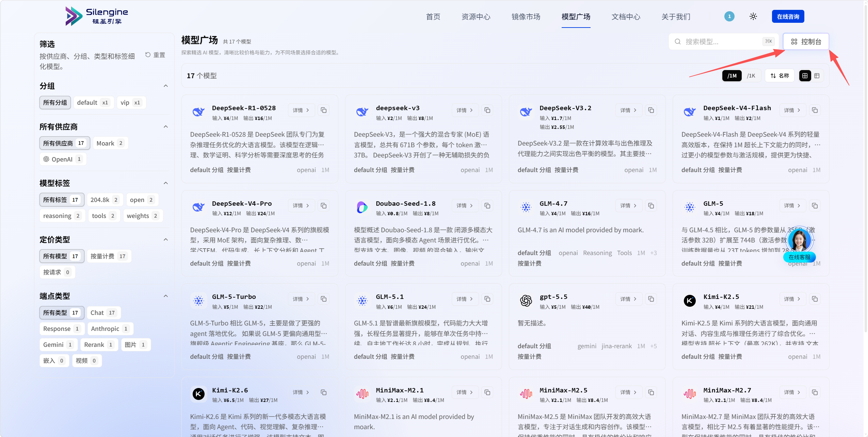Image resolution: width=868 pixels, height=437 pixels.
Task: Open the 控制台 console button
Action: [806, 41]
